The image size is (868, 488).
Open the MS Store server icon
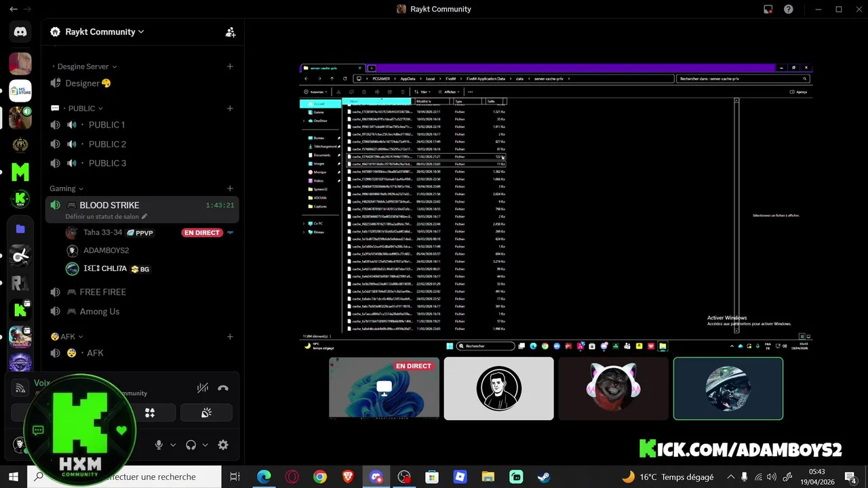tap(20, 91)
